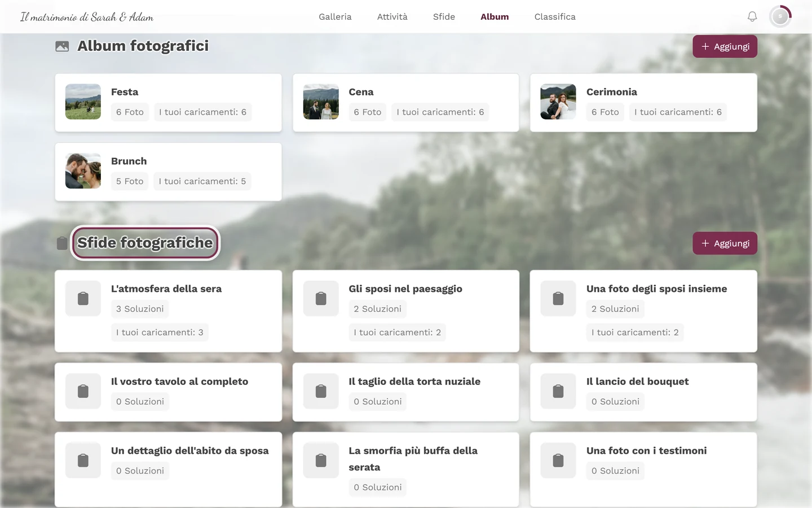Click the clipboard icon beside Sfide fotografiche heading
Image resolution: width=812 pixels, height=508 pixels.
[x=62, y=243]
